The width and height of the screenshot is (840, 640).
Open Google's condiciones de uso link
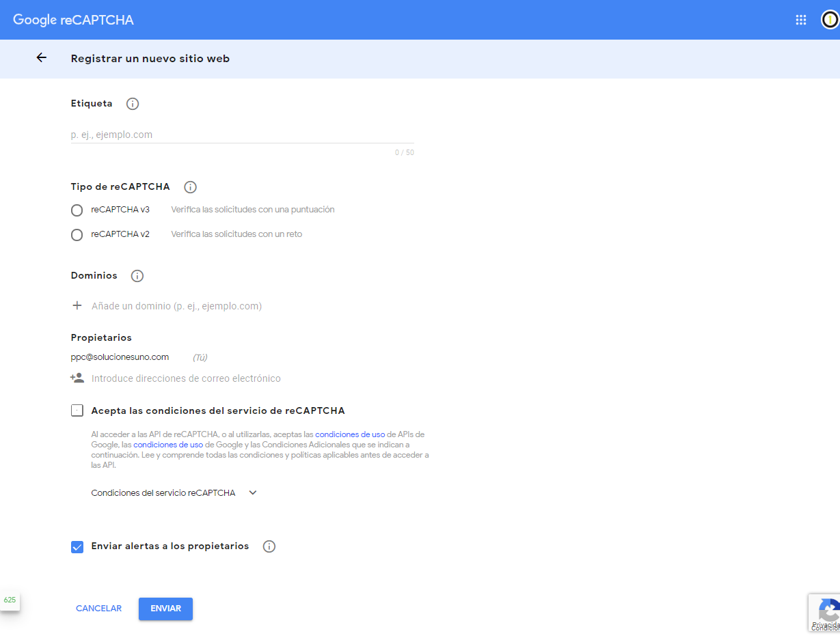coord(168,445)
